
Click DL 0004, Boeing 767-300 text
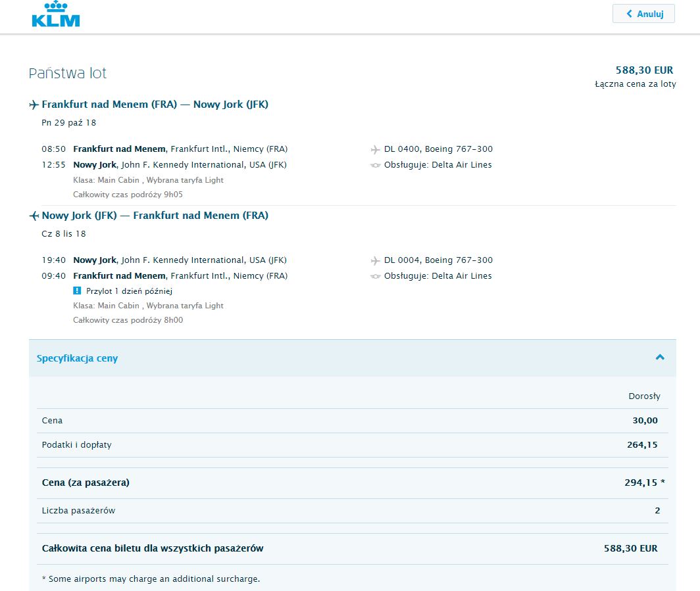(x=438, y=260)
